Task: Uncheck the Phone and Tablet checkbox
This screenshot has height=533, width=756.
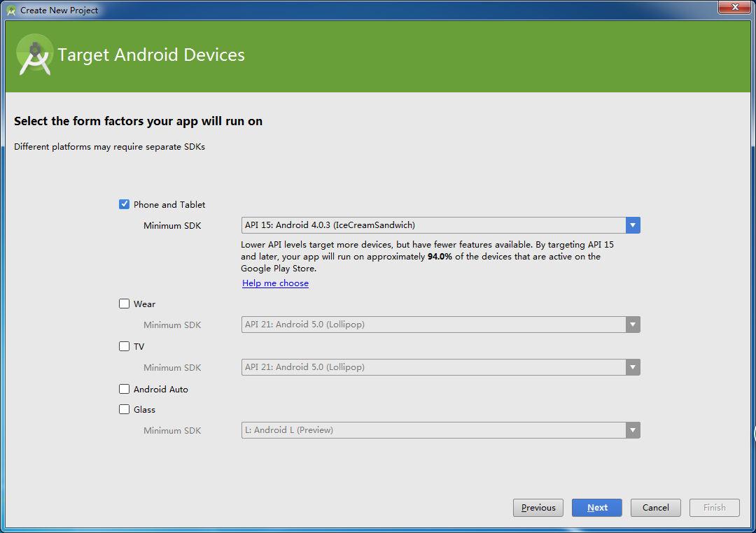Action: click(125, 204)
